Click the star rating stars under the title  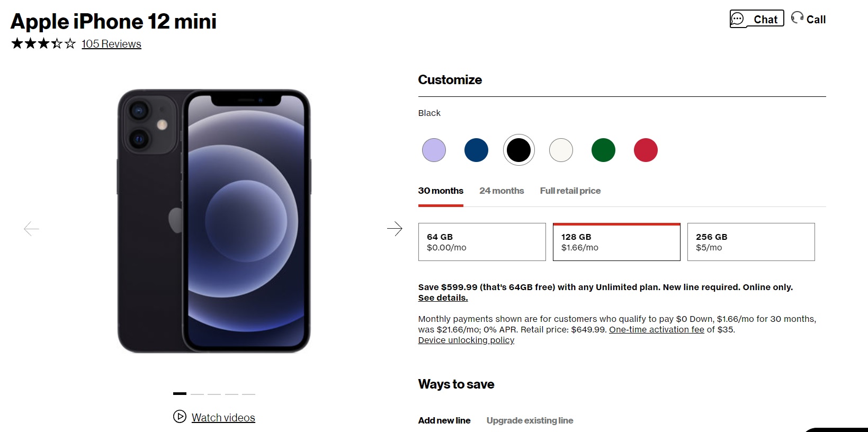click(43, 44)
